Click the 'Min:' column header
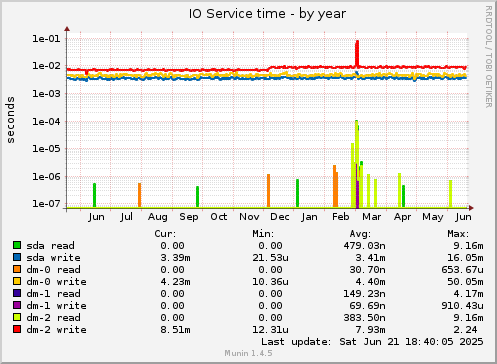The image size is (497, 364). (263, 234)
